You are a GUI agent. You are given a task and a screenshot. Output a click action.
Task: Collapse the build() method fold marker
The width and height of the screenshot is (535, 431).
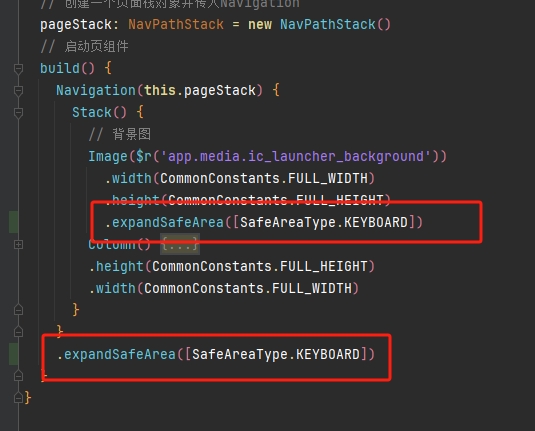click(18, 69)
